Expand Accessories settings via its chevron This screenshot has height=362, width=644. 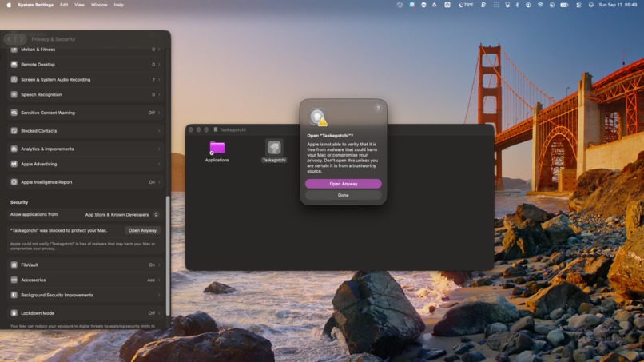pos(159,280)
